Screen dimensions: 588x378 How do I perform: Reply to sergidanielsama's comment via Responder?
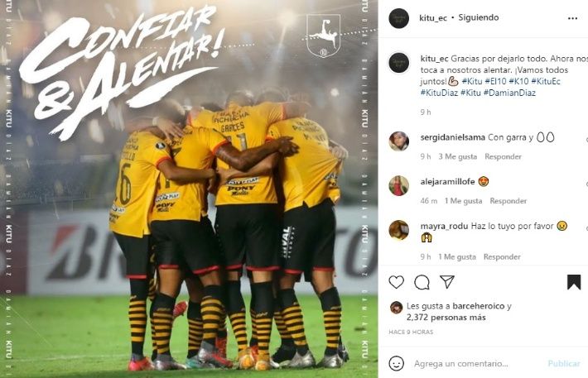pyautogui.click(x=503, y=156)
